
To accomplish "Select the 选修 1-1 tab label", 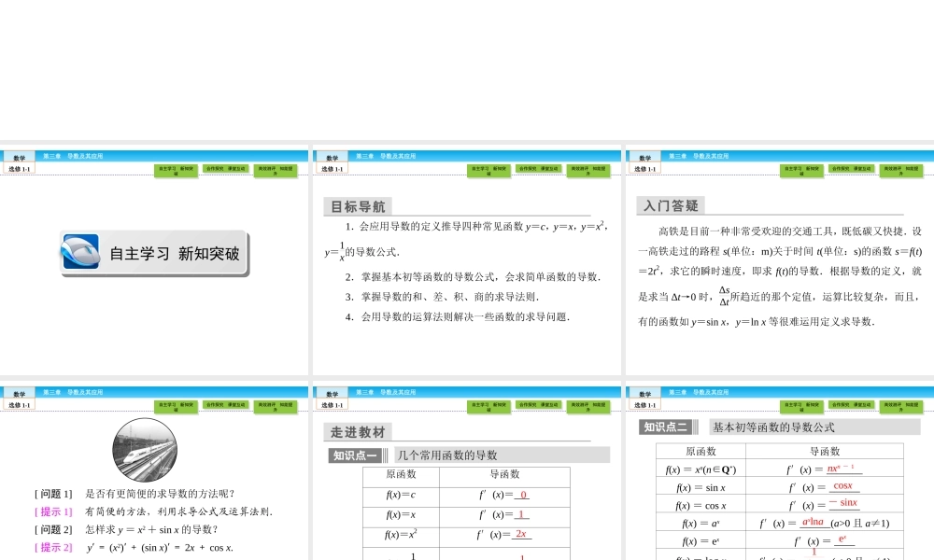I will pyautogui.click(x=19, y=169).
